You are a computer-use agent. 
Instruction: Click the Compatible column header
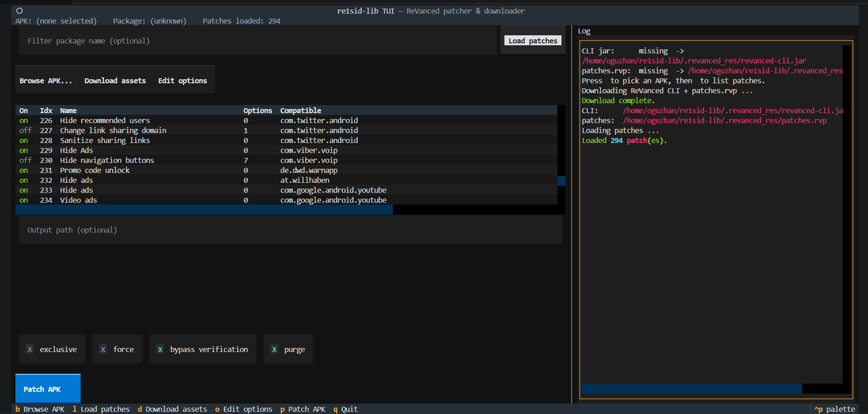[x=301, y=111]
